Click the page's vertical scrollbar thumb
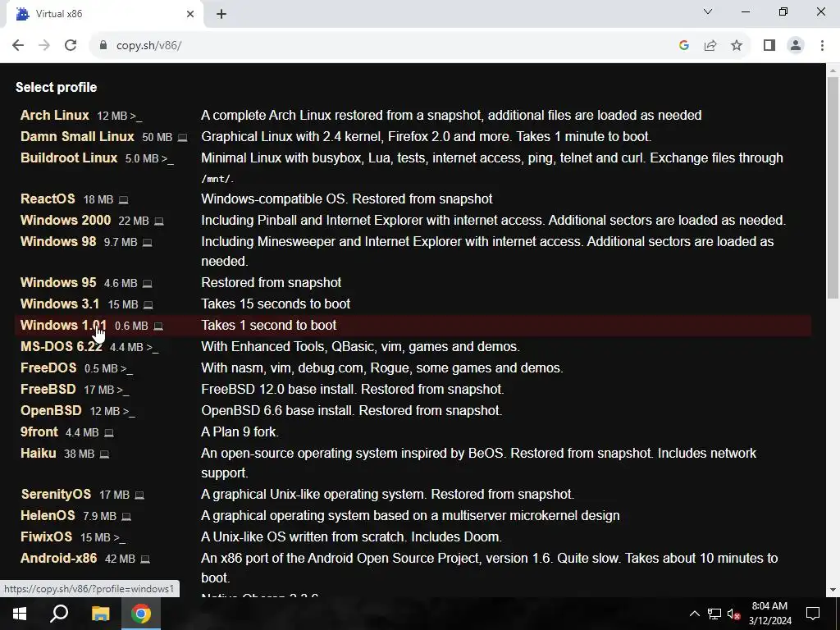Image resolution: width=840 pixels, height=630 pixels. tap(833, 188)
